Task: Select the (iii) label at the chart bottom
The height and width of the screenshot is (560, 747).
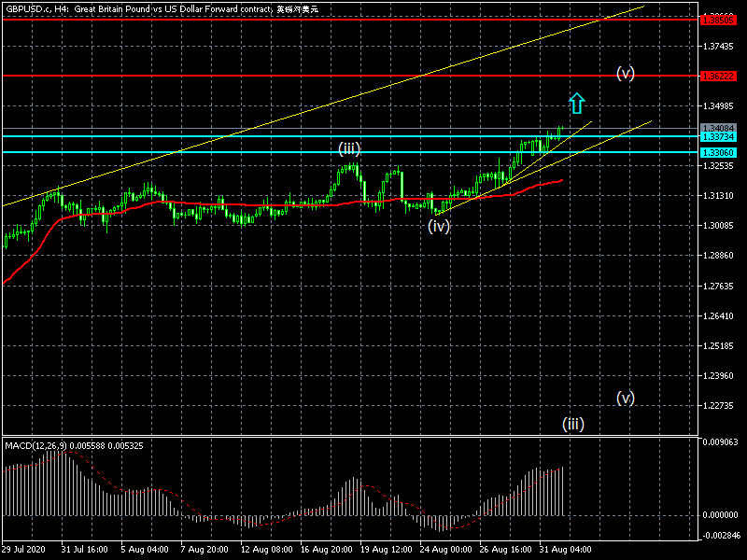Action: [573, 424]
